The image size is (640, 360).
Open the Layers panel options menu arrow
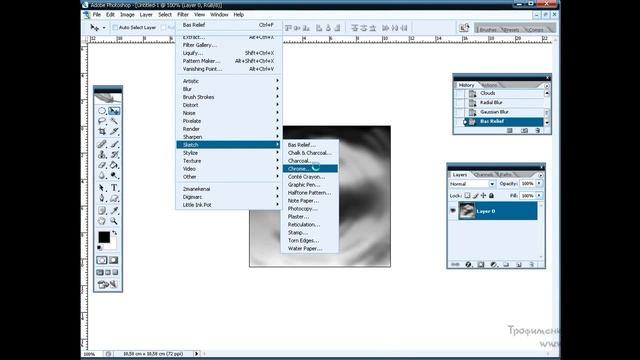click(540, 175)
